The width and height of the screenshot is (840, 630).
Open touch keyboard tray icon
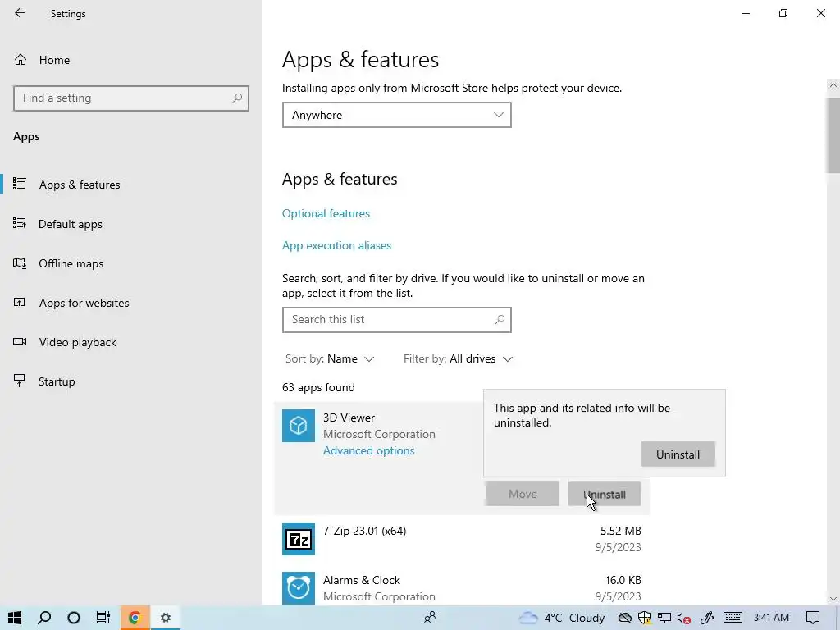point(733,618)
